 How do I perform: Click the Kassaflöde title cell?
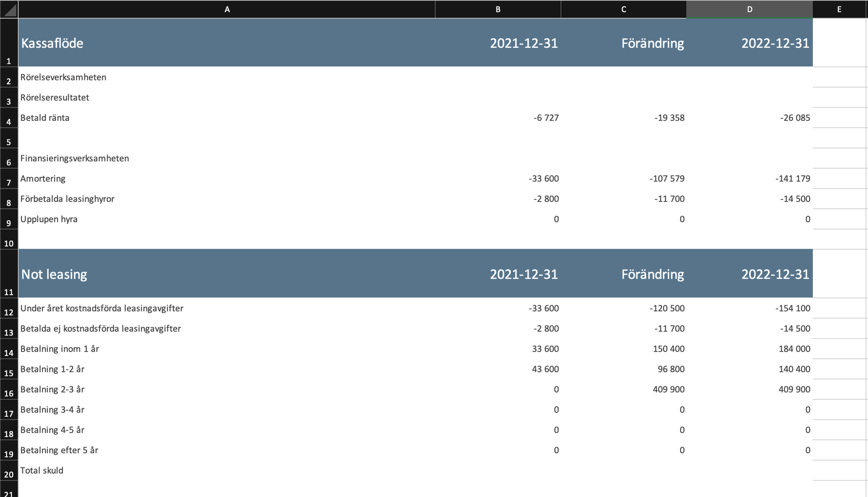coord(52,43)
